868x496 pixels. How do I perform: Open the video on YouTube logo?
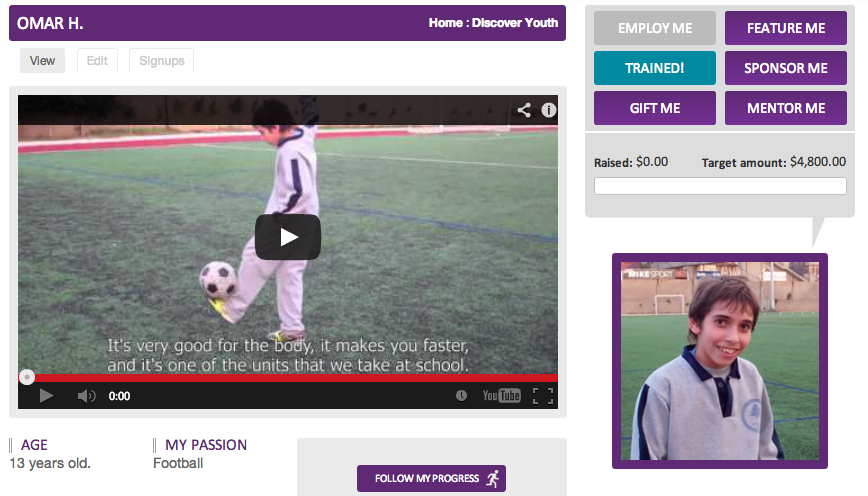(502, 395)
